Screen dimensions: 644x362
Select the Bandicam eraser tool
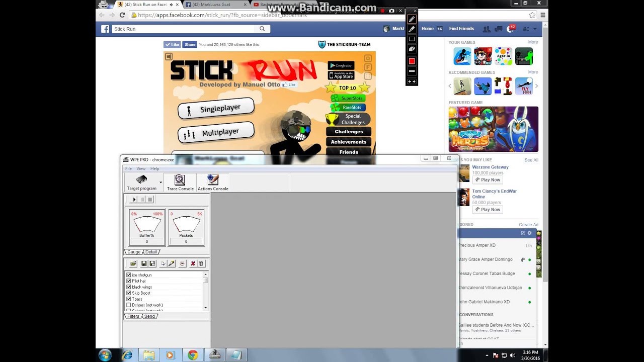[412, 49]
